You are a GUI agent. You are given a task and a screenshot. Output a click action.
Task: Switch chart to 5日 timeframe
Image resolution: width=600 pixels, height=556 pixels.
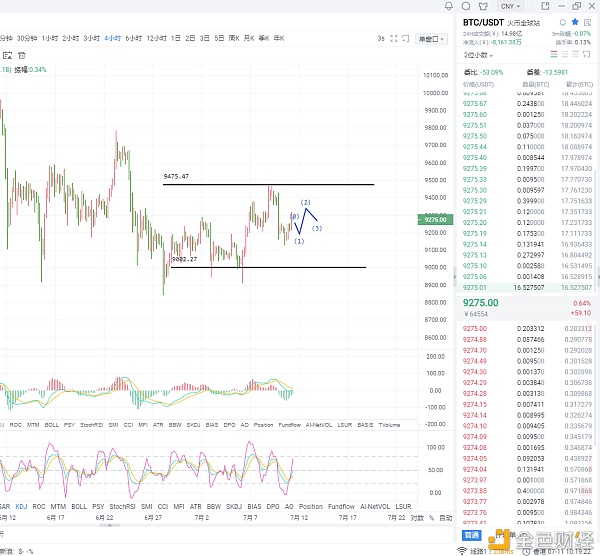point(219,38)
